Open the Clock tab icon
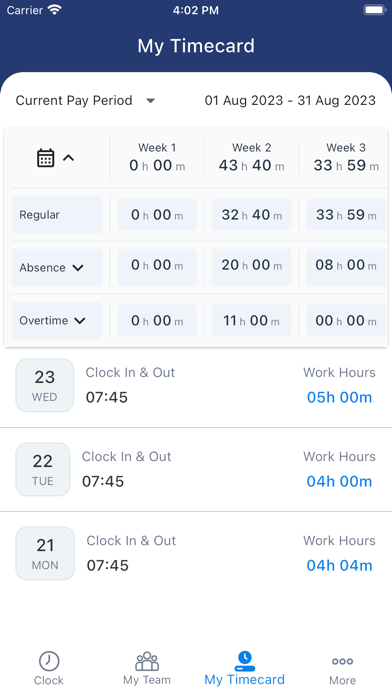392x696 pixels. [49, 661]
